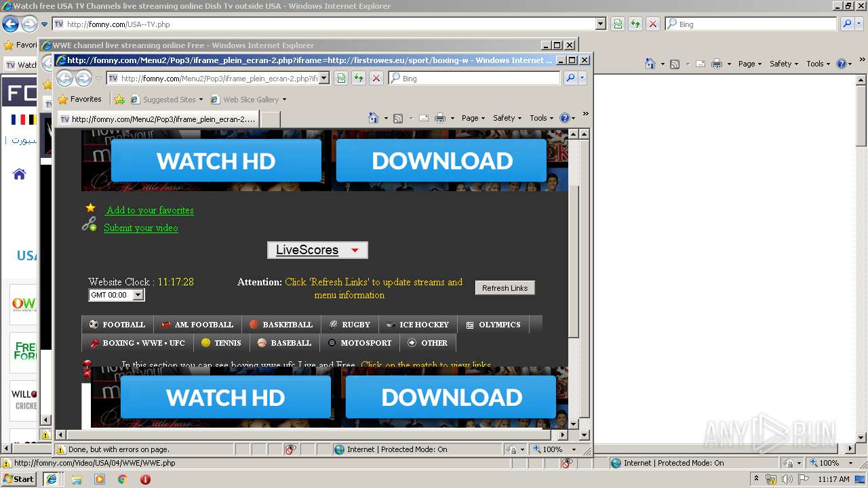Screen dimensions: 868x488
Task: Click blue home icon on the fomny background page
Action: (x=19, y=174)
